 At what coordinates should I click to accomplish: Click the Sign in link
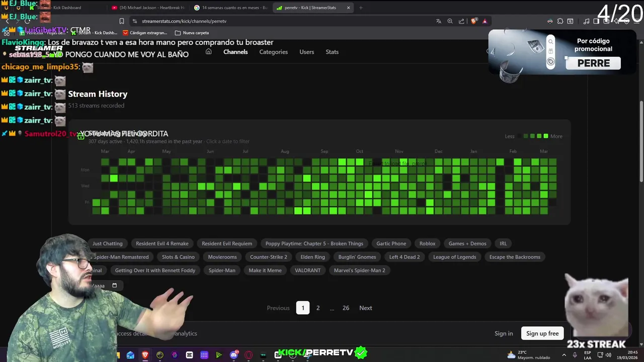coord(504,333)
